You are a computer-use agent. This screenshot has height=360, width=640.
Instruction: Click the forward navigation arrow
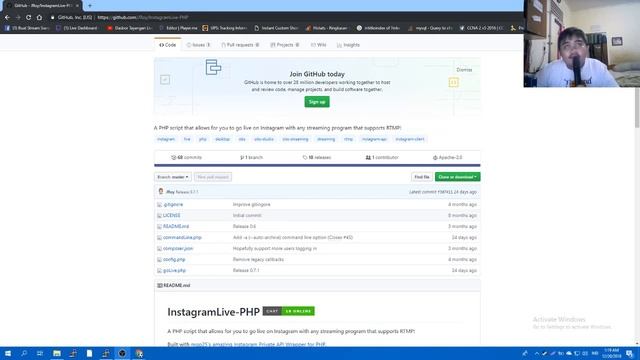tap(18, 18)
